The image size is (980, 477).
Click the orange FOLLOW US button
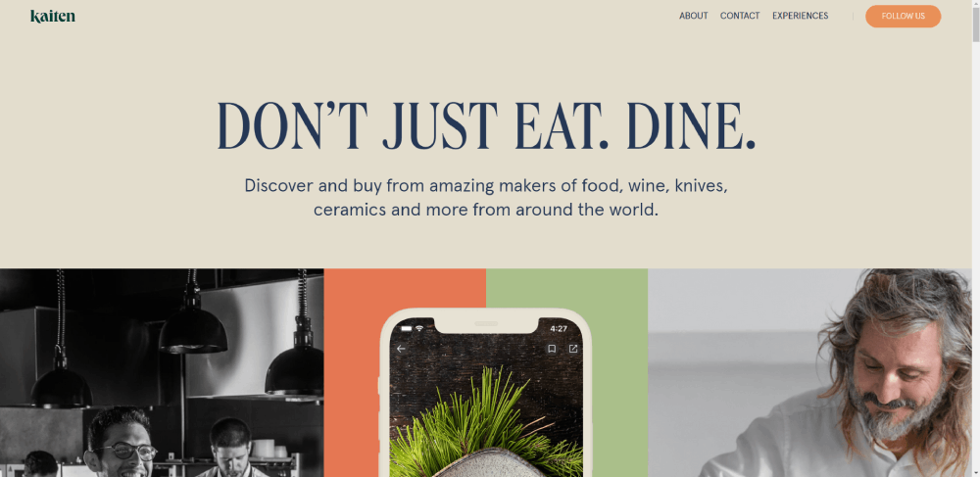[x=904, y=17]
